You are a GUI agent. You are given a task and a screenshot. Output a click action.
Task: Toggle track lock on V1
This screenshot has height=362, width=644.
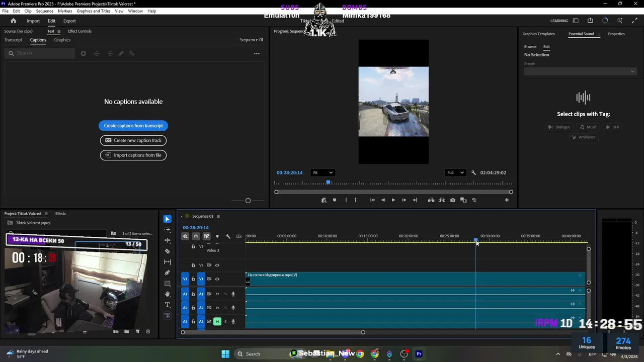coord(193,279)
